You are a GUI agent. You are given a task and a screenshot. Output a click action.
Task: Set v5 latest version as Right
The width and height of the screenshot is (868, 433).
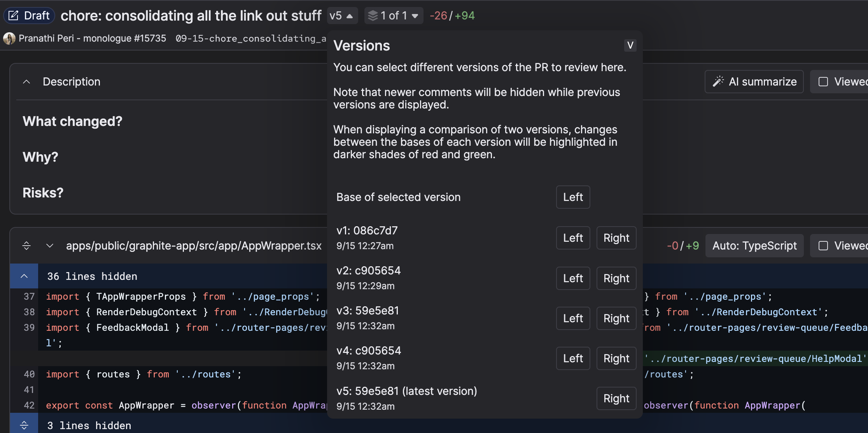(x=616, y=398)
